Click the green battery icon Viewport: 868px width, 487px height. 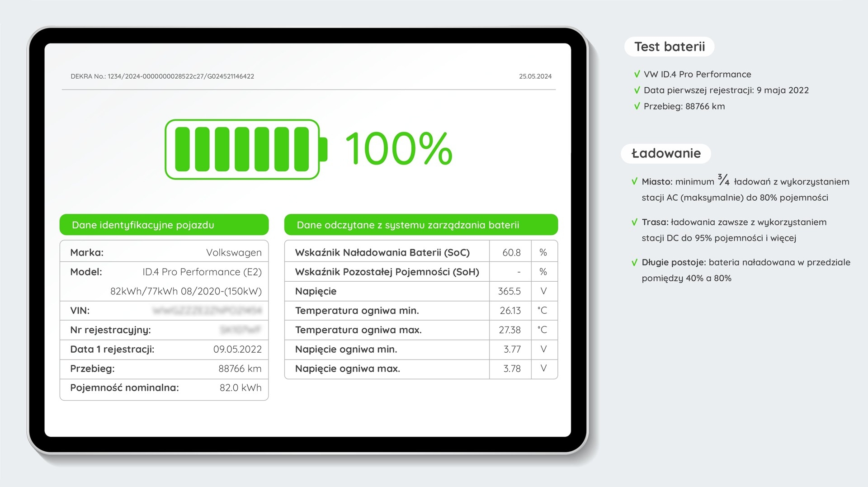pyautogui.click(x=246, y=149)
